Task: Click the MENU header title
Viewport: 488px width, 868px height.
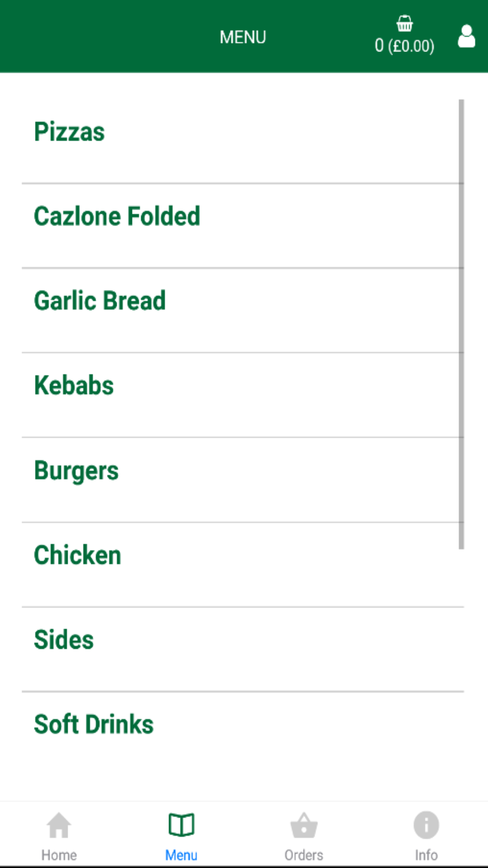Action: click(243, 37)
